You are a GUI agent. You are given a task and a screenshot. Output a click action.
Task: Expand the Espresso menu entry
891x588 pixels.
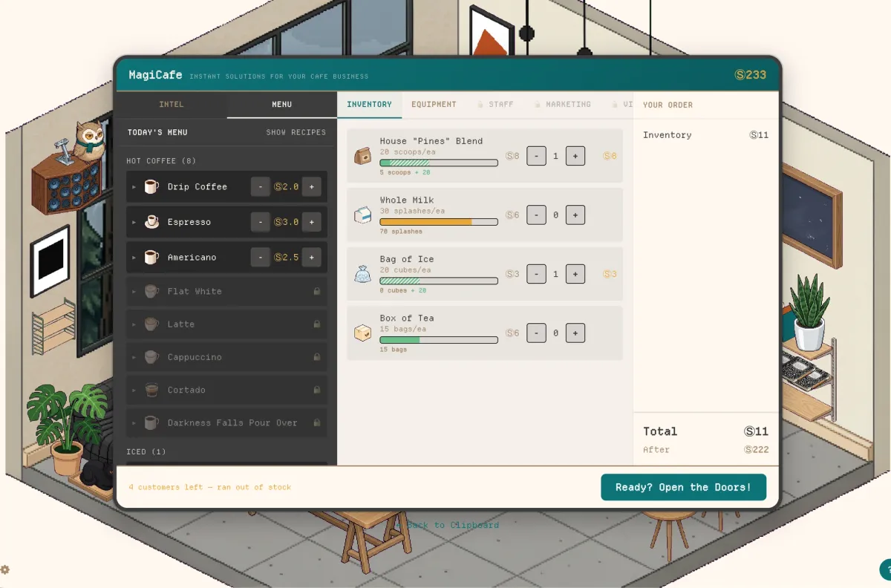coord(134,221)
